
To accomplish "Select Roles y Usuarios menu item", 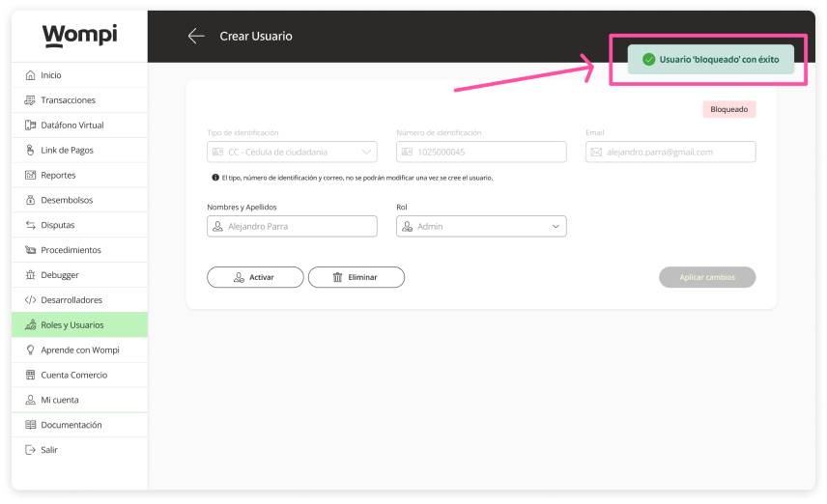I will (x=71, y=325).
